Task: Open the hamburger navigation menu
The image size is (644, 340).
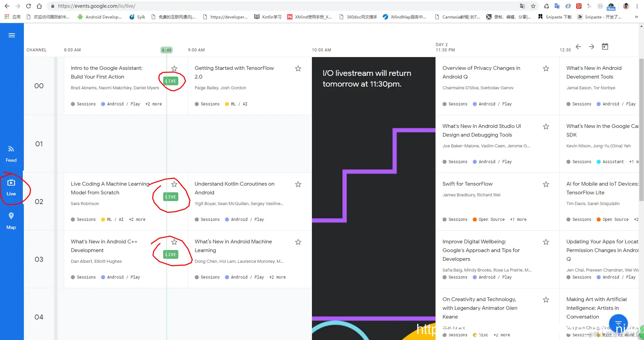Action: point(12,35)
